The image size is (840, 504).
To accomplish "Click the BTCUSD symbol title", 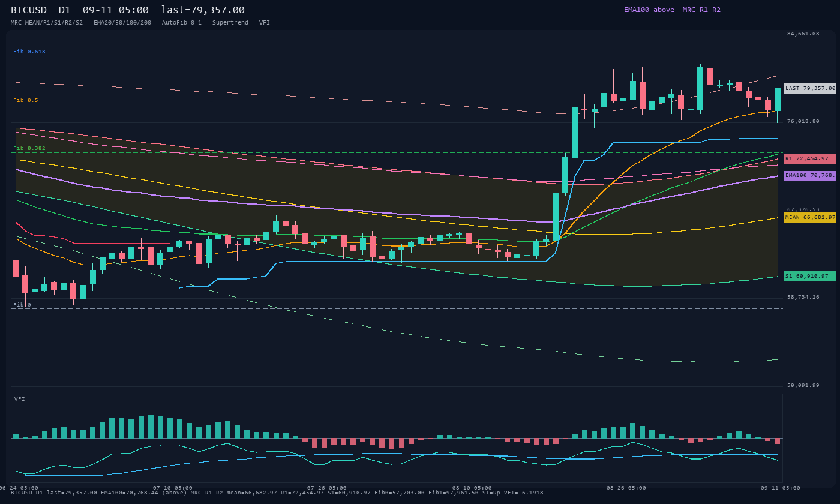I will (29, 10).
